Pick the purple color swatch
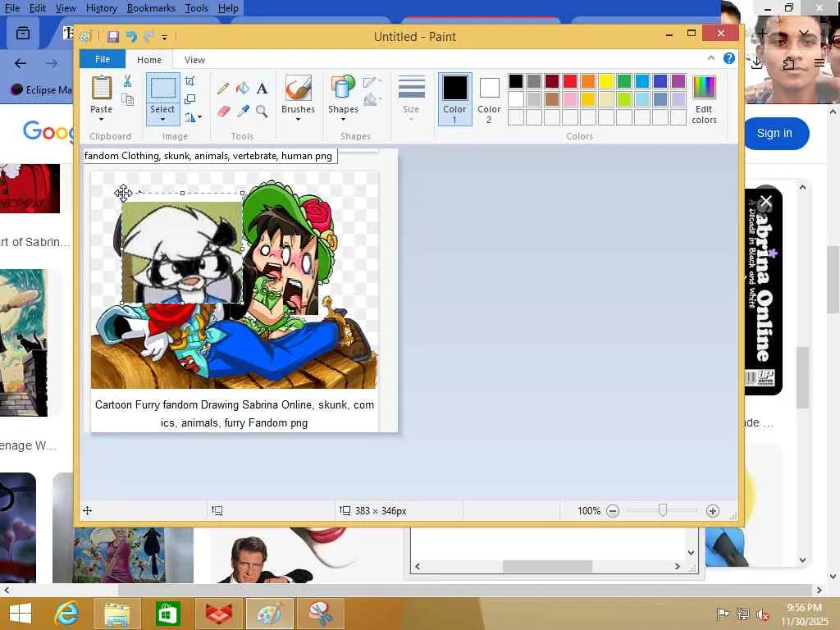 tap(678, 81)
